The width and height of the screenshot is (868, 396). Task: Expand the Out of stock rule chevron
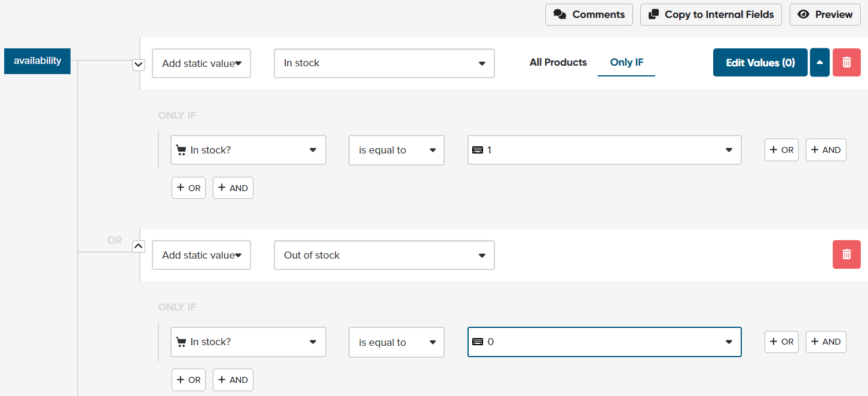click(x=139, y=245)
